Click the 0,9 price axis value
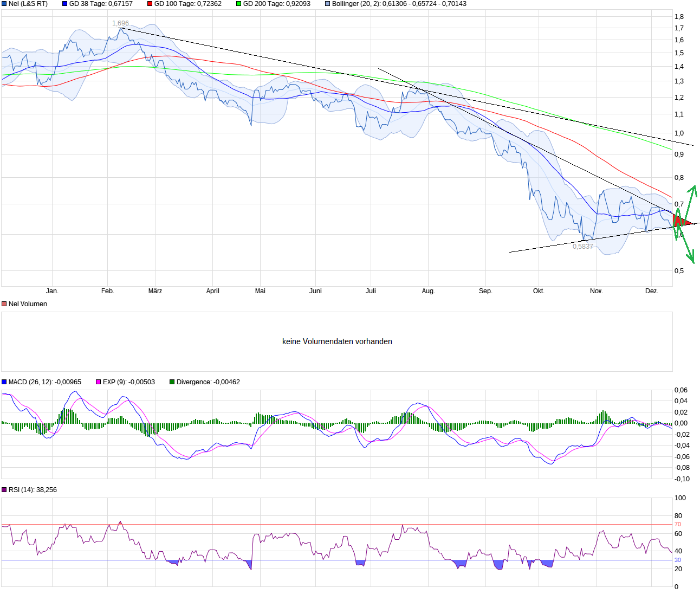The width and height of the screenshot is (700, 594). [x=679, y=154]
